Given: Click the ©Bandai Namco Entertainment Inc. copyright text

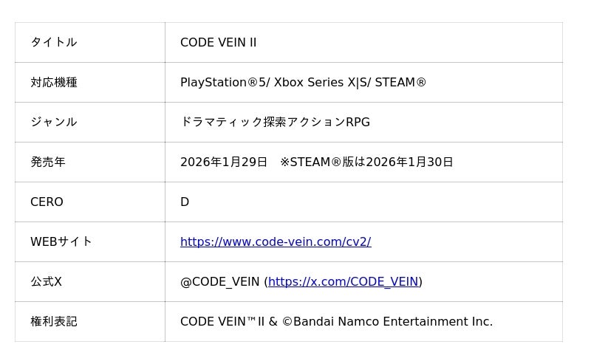Looking at the screenshot, I should (x=387, y=322).
